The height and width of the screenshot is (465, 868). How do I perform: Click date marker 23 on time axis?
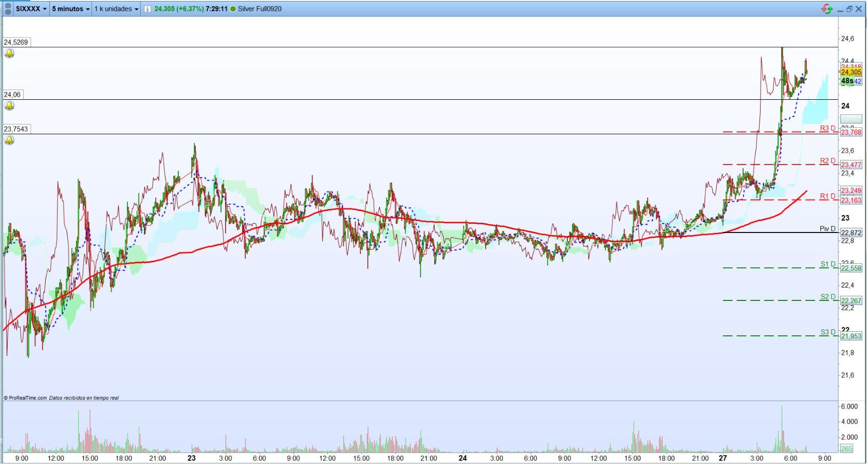point(192,458)
